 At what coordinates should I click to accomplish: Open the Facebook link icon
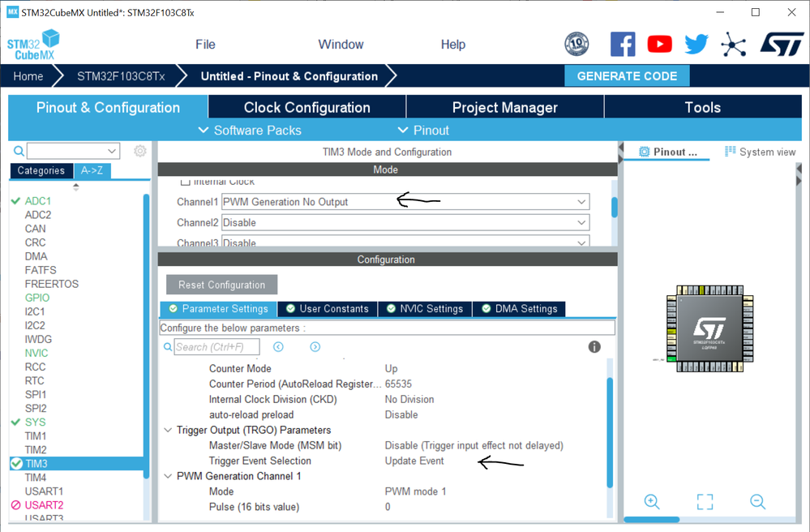point(623,45)
